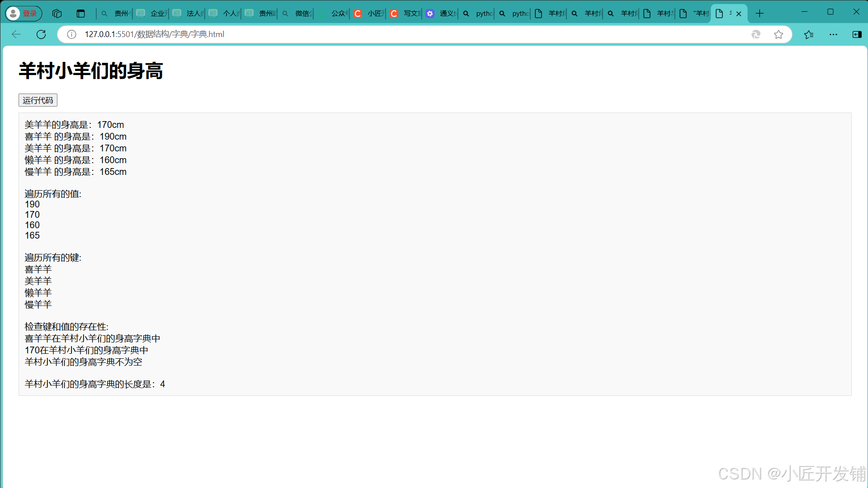Close the active 字典 tab
The image size is (868, 488).
739,14
